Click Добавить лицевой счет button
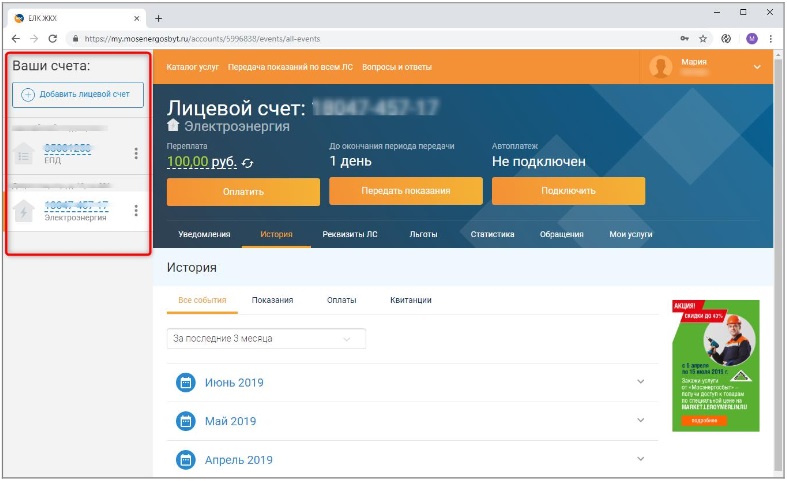 pos(78,94)
